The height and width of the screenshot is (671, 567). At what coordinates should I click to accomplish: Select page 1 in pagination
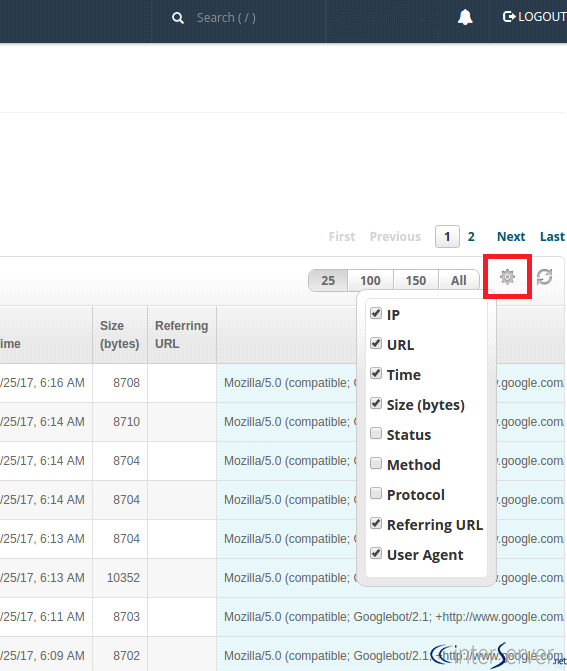447,237
